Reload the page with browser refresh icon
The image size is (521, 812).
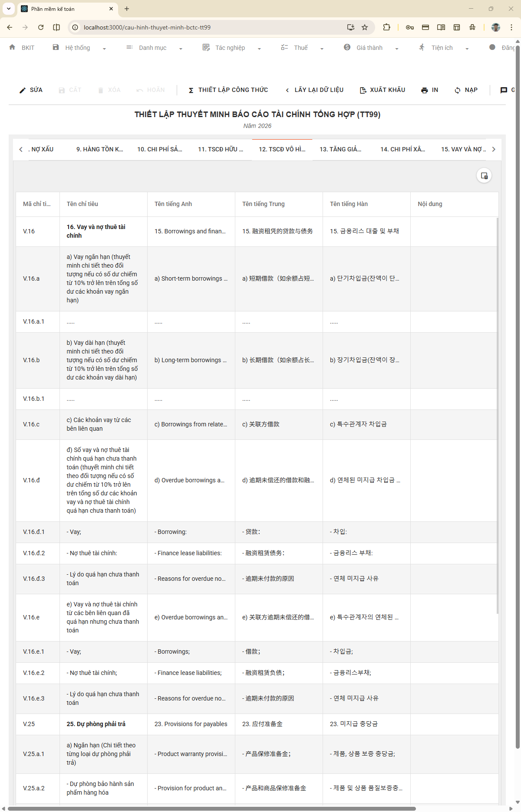coord(41,27)
